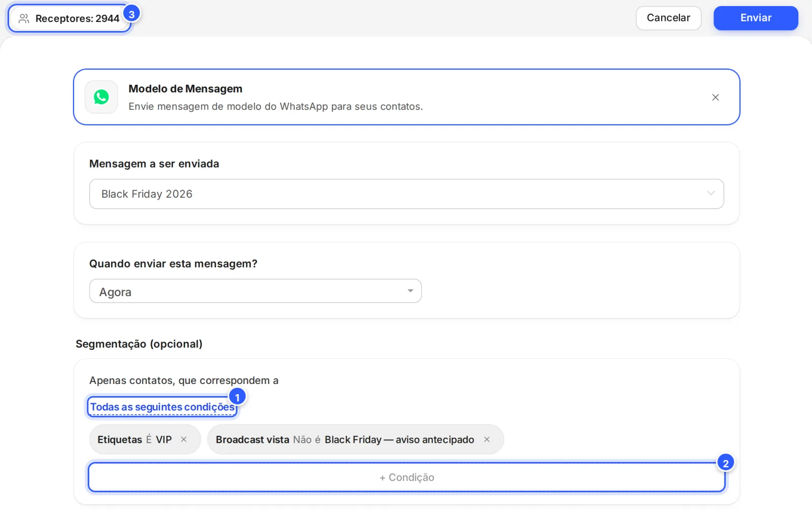
Task: Click the people icon beside Receptores
Action: (24, 19)
